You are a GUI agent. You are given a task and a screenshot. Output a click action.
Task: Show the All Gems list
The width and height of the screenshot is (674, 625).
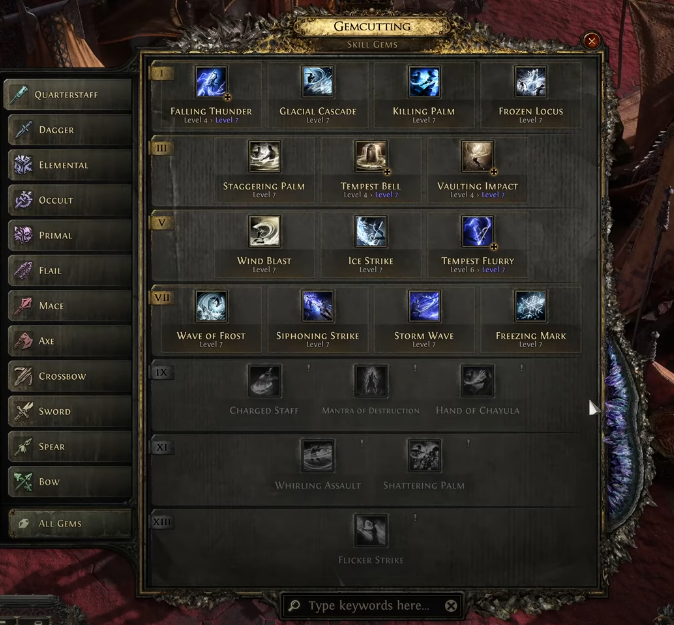[70, 524]
